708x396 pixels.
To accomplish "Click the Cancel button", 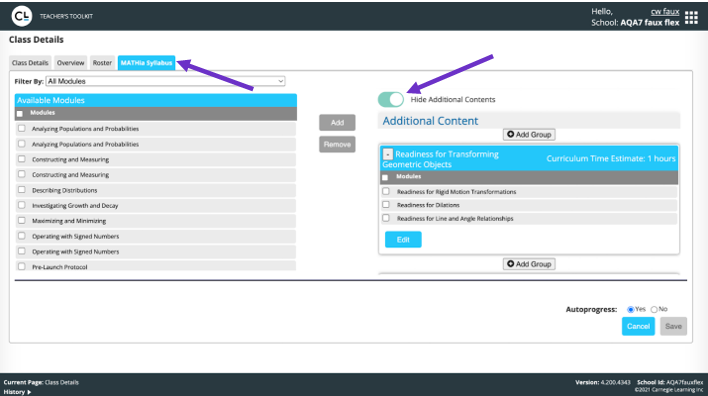I will [638, 326].
